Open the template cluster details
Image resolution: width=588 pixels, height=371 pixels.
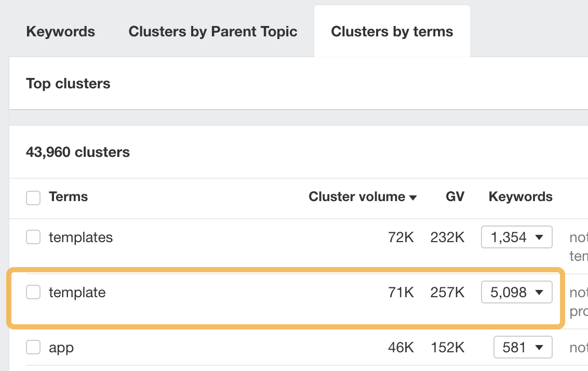click(x=77, y=292)
